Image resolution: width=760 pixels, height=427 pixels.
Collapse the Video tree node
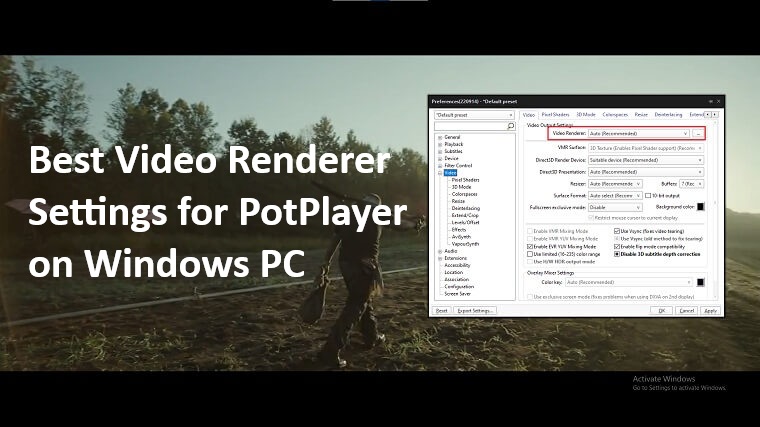[x=440, y=173]
